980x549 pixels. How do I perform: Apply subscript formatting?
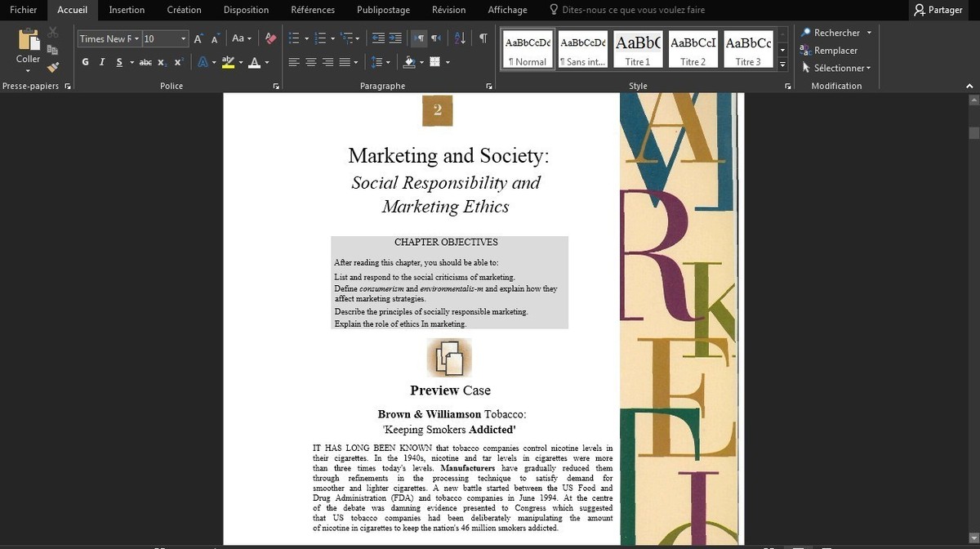click(163, 63)
